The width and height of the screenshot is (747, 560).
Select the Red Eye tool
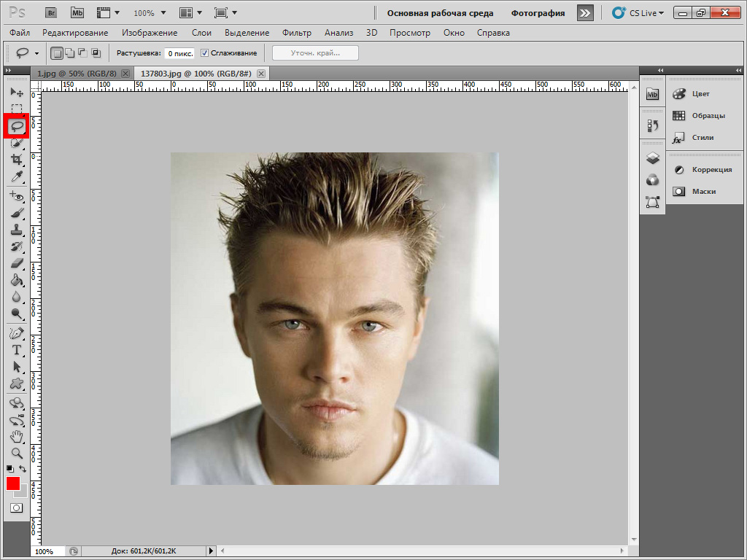[x=17, y=195]
